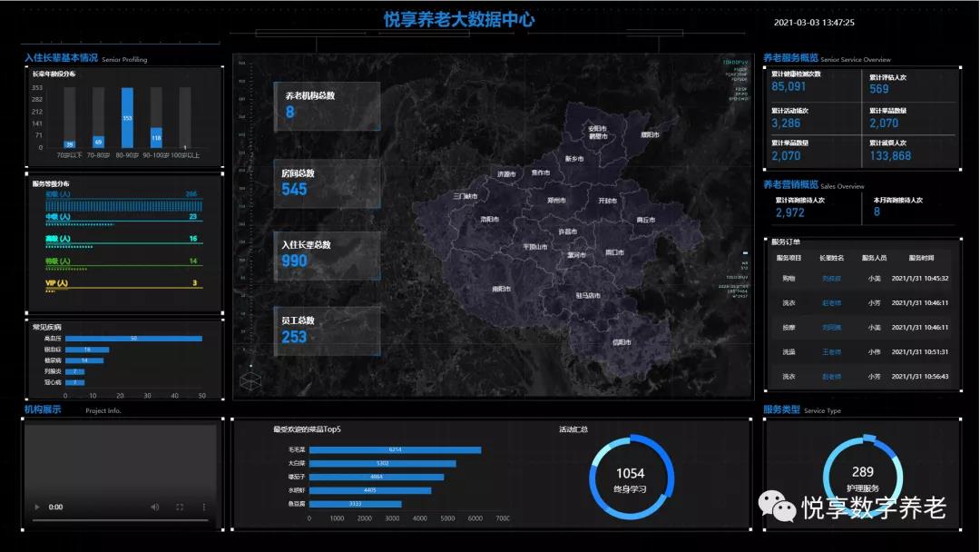Play the 机构展示 panel video
Screen dimensions: 980x552
pos(36,507)
